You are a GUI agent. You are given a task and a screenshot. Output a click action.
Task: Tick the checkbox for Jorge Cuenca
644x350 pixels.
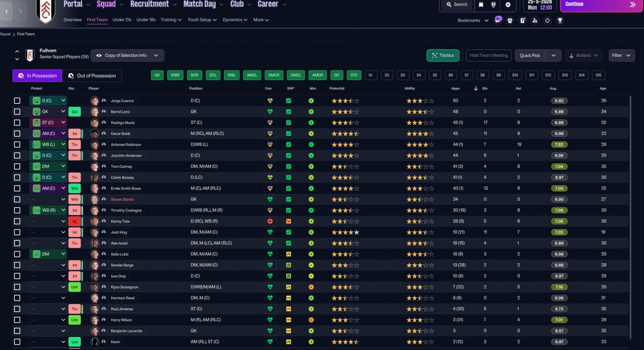click(x=17, y=101)
